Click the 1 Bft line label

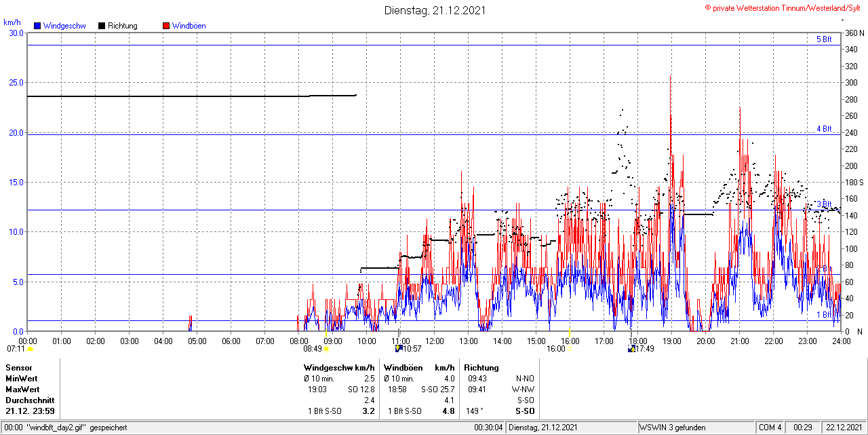pos(824,315)
